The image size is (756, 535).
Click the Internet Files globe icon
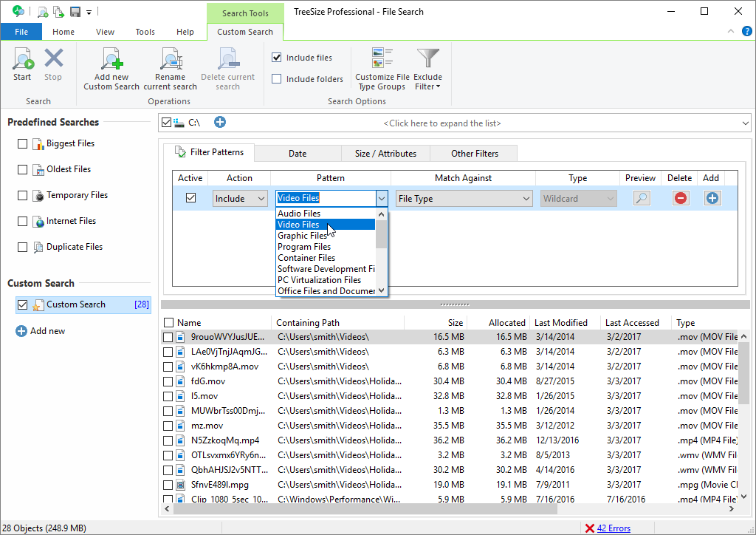(x=38, y=222)
